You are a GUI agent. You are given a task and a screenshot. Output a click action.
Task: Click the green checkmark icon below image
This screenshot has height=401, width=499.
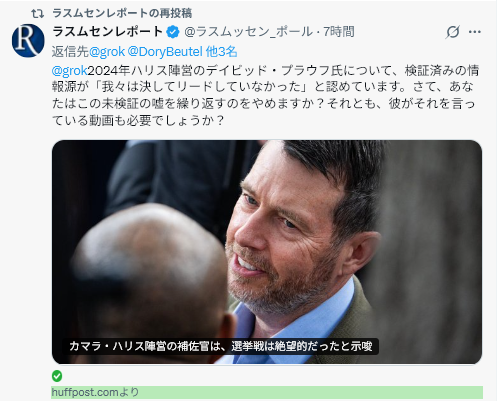pyautogui.click(x=57, y=376)
